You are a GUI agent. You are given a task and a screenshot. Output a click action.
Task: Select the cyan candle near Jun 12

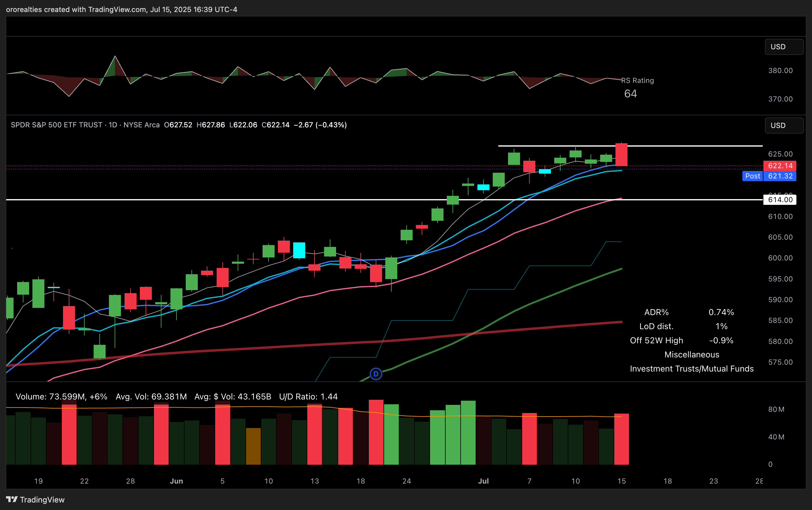pos(299,250)
